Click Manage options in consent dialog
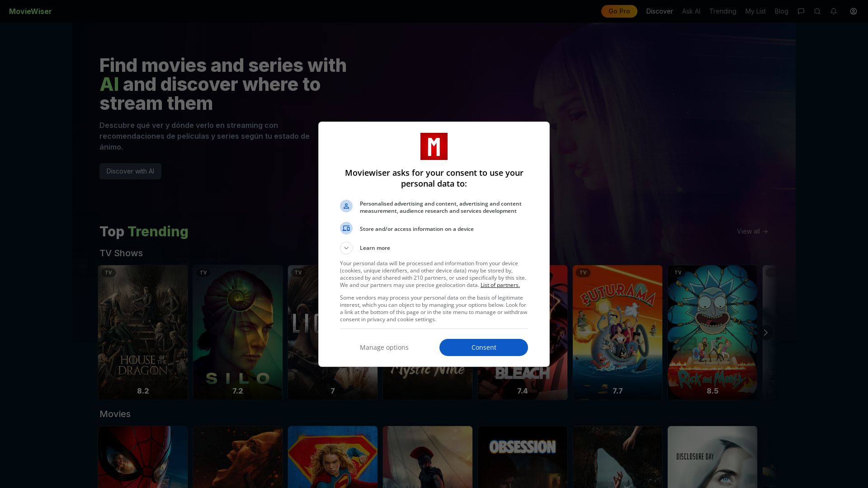The image size is (868, 488). (384, 347)
